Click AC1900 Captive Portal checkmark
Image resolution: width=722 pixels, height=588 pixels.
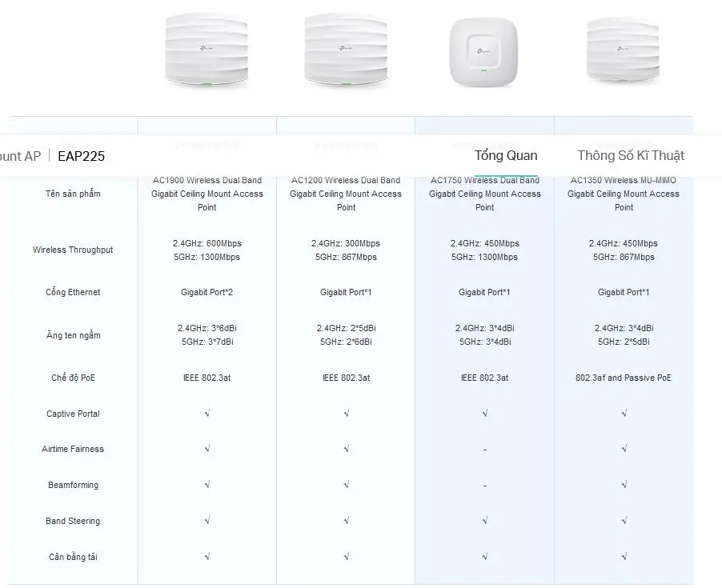(207, 413)
